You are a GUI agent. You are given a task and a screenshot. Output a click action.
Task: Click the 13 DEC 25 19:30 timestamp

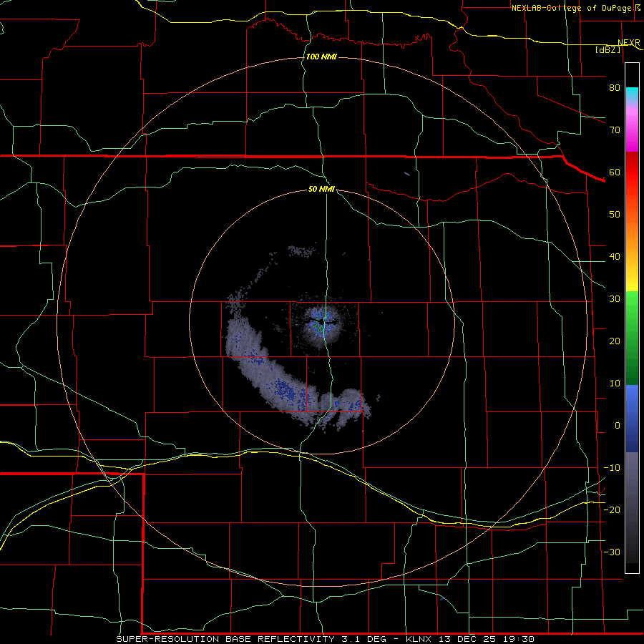click(488, 639)
